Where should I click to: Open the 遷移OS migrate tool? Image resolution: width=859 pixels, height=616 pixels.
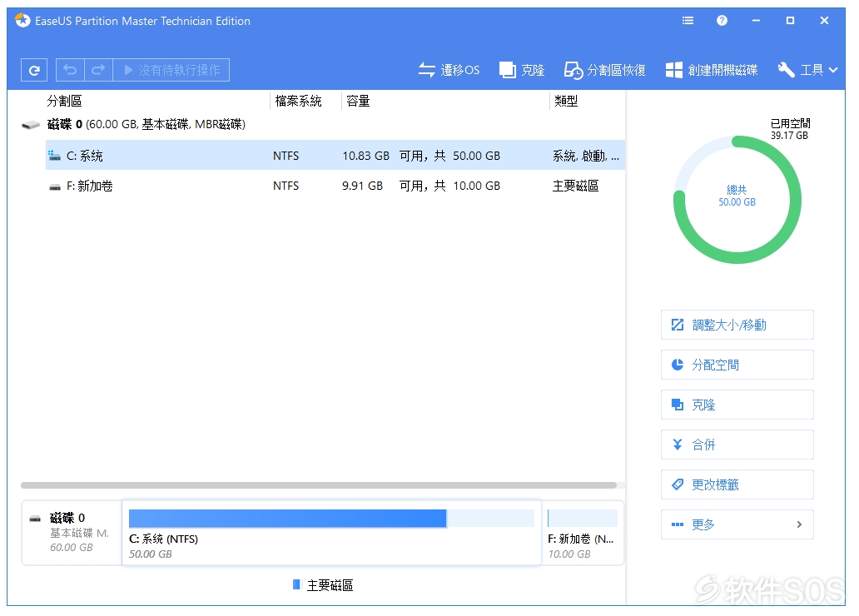(x=449, y=70)
